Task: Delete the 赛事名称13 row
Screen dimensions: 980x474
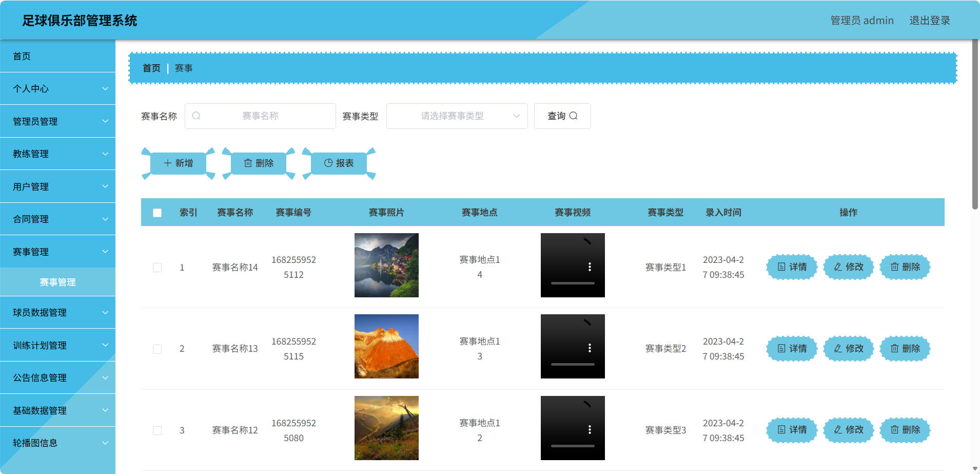Action: click(x=905, y=349)
